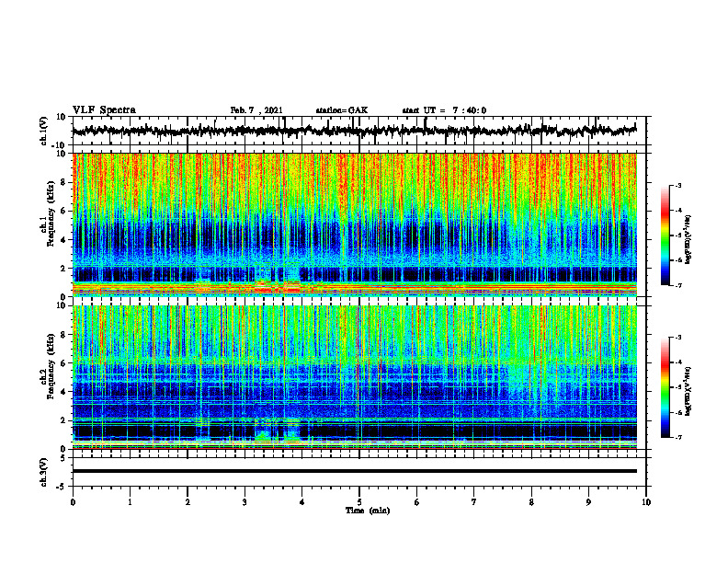Click the time axis tick label "8"
Screen dimensions: 728x563
[531, 502]
